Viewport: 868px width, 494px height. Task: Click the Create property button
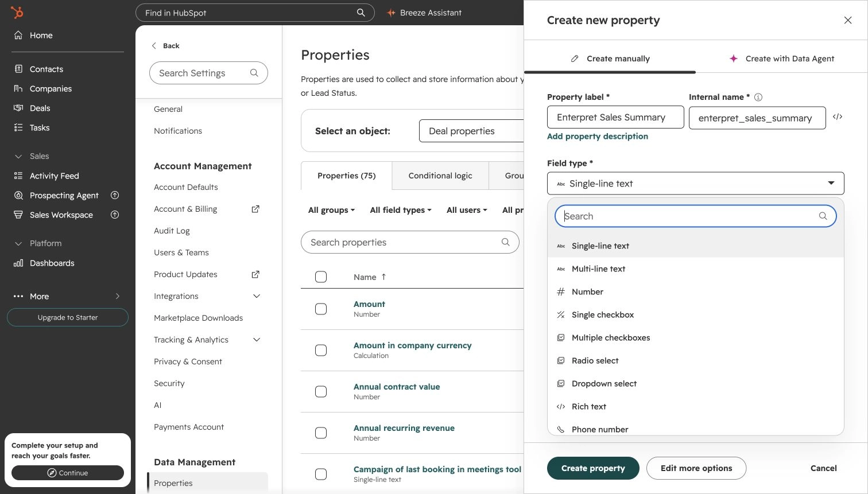[x=593, y=468]
